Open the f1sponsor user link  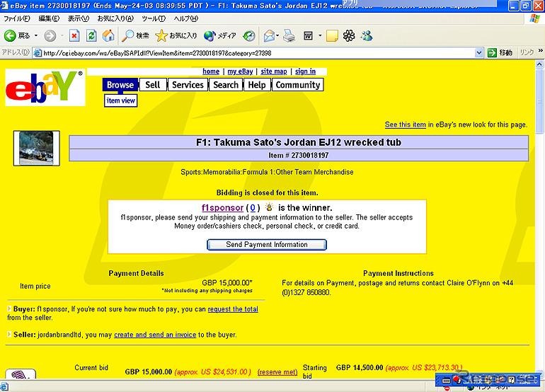(x=222, y=207)
